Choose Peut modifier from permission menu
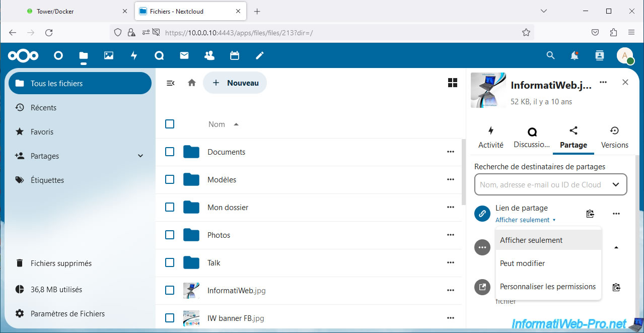 pyautogui.click(x=522, y=263)
